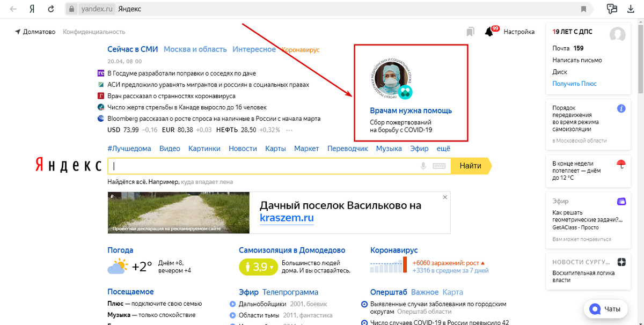Click the blue info icon on the self-isolation card
644x325 pixels.
pos(621,108)
